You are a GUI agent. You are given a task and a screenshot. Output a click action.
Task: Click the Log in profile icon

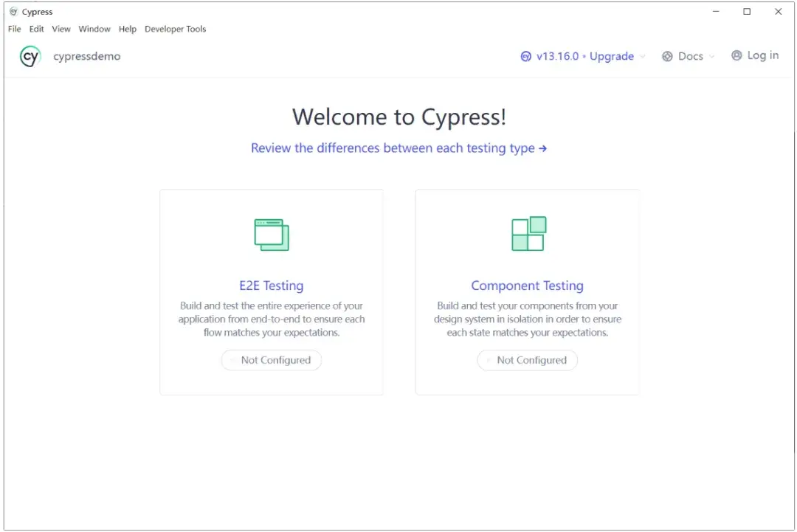pos(736,55)
